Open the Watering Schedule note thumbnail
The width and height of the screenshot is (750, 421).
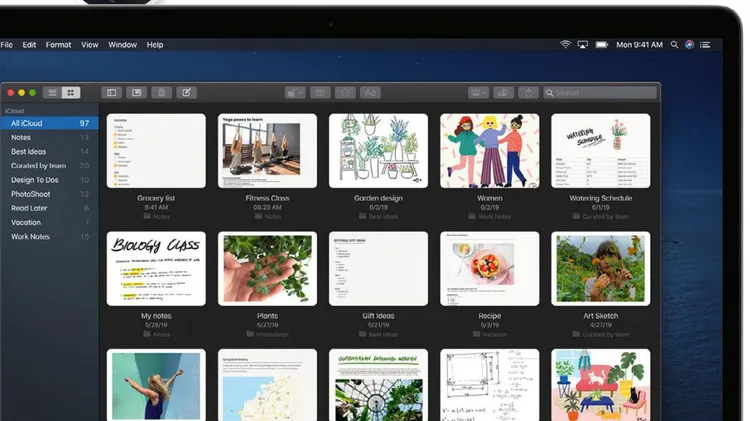click(601, 151)
